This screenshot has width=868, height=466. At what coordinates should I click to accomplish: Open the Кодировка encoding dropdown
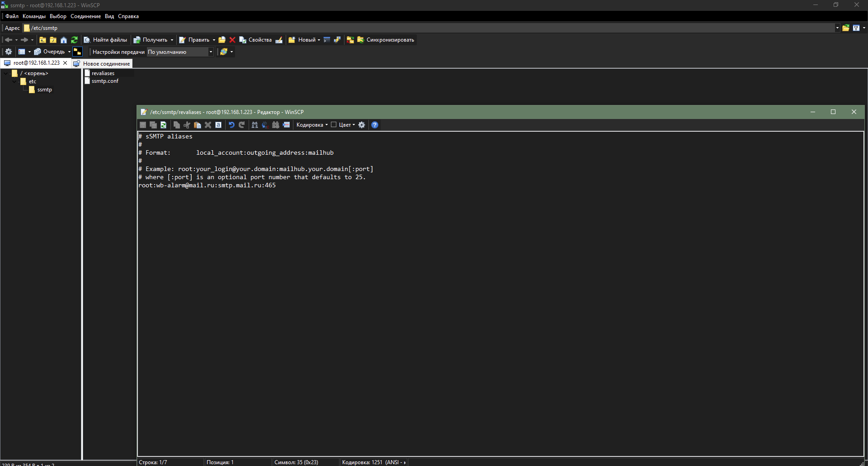312,125
